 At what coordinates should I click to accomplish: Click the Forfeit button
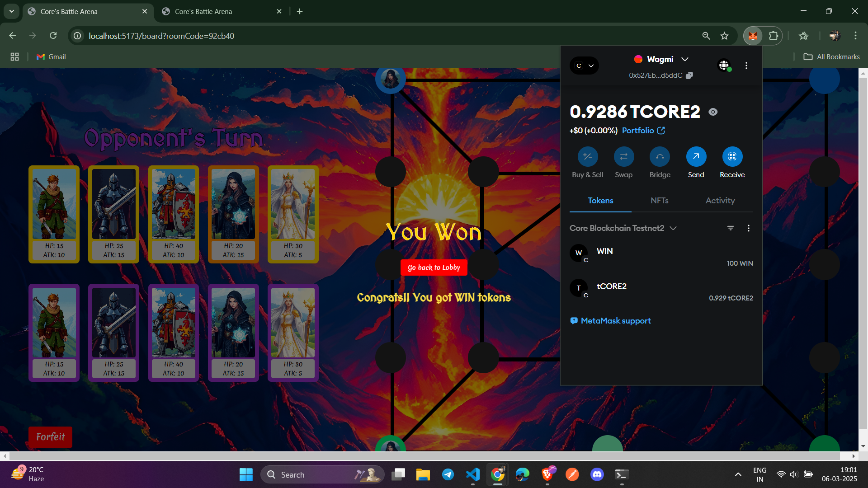pos(51,437)
